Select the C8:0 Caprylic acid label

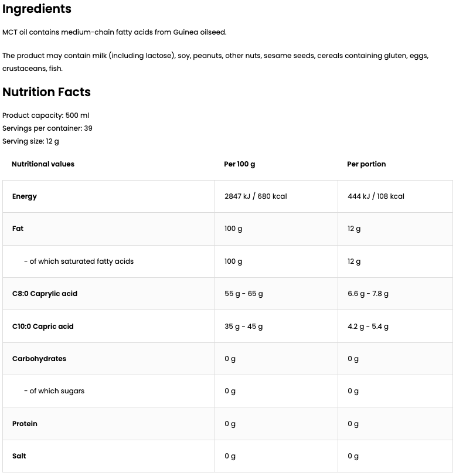[x=45, y=294]
